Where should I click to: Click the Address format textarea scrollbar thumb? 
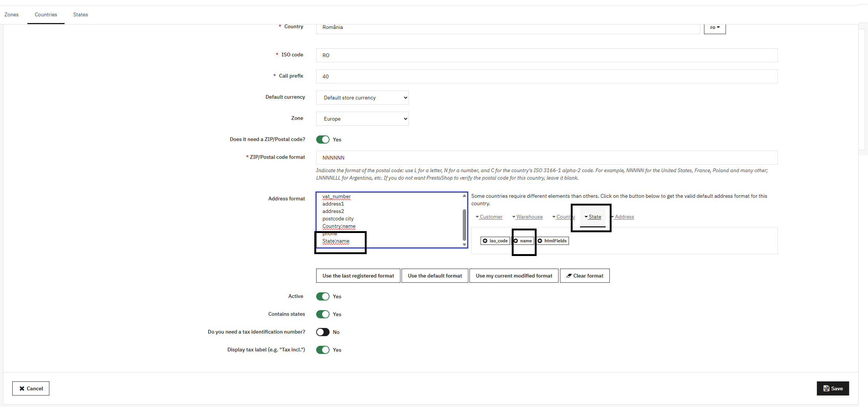click(x=464, y=224)
